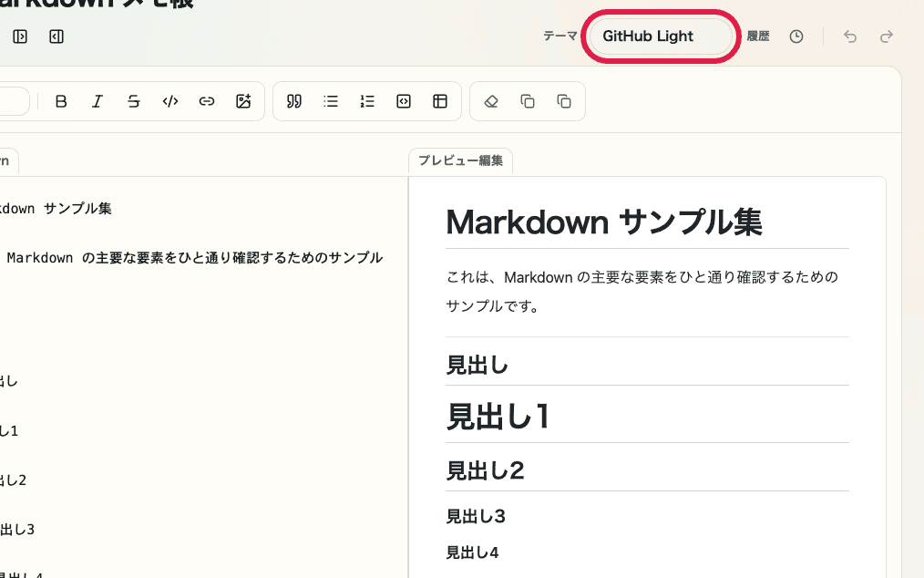Clear formatting with the eraser icon
Image resolution: width=924 pixels, height=578 pixels.
click(x=491, y=101)
